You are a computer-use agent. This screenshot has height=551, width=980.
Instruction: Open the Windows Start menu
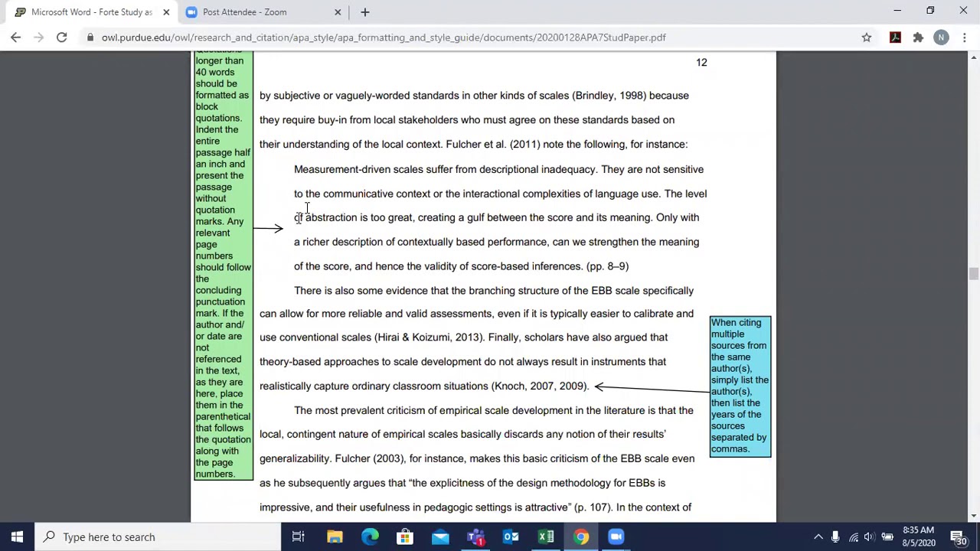click(x=17, y=536)
